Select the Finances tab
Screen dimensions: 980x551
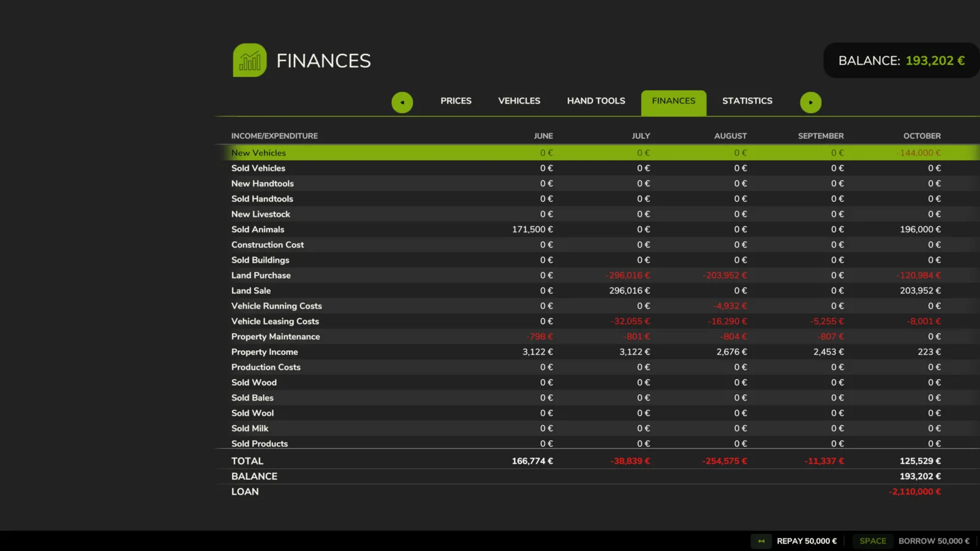[674, 103]
